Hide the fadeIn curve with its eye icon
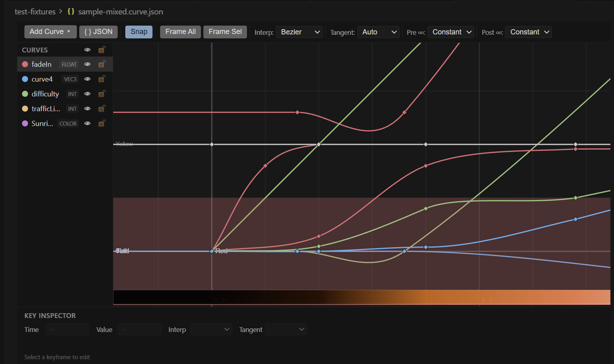Screen dimensions: 614x364 coord(87,64)
